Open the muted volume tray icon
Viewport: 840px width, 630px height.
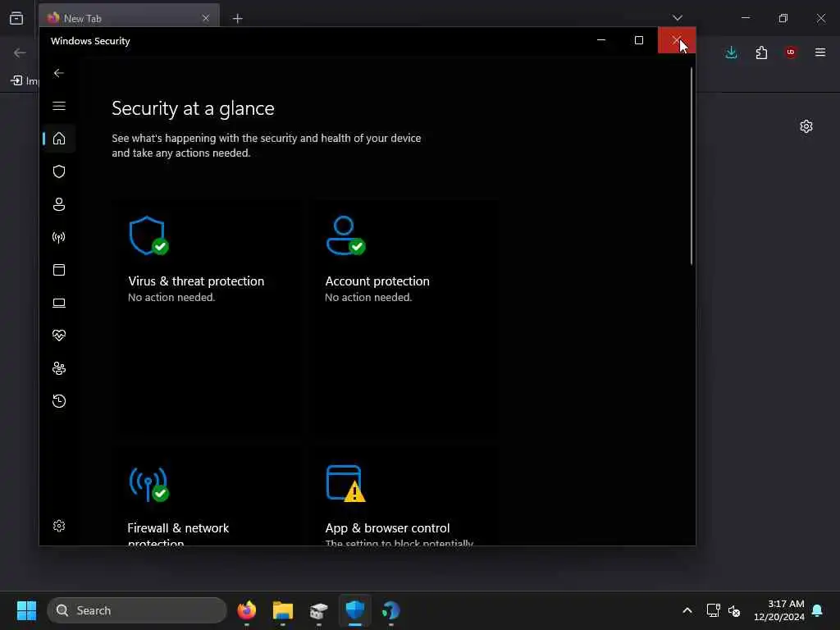click(734, 610)
